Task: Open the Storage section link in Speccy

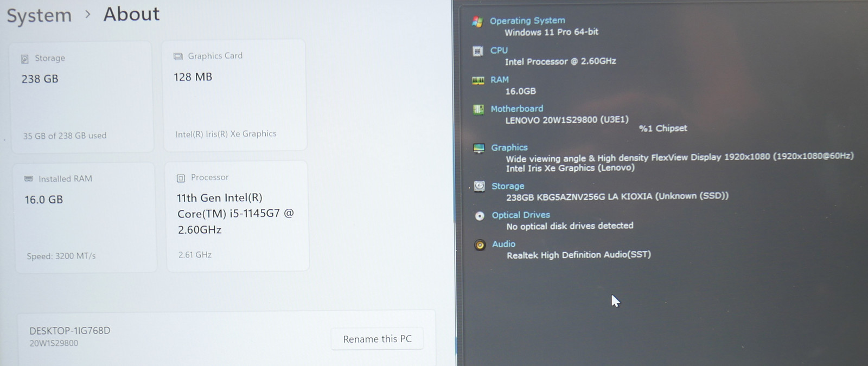Action: pyautogui.click(x=508, y=186)
